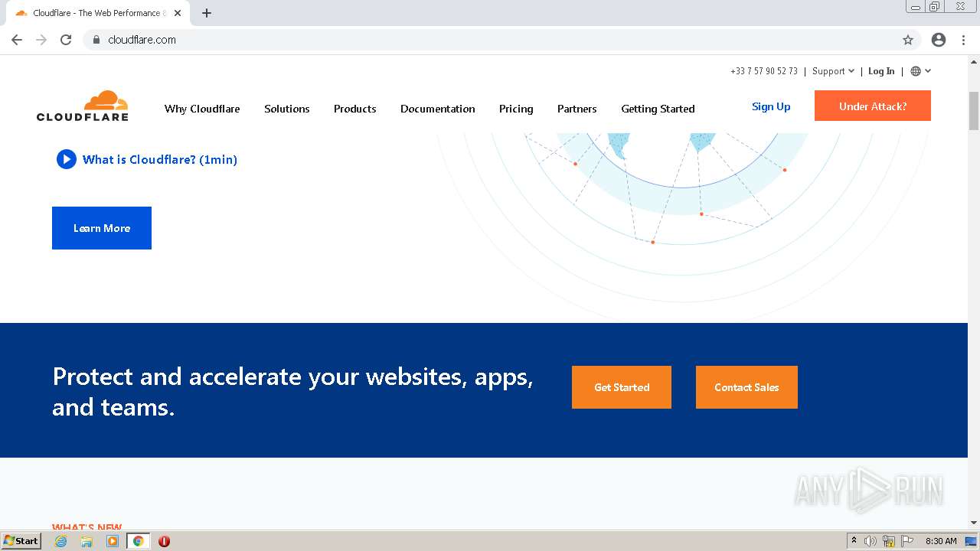Click the Sign Up link
The height and width of the screenshot is (551, 980).
[x=771, y=106]
